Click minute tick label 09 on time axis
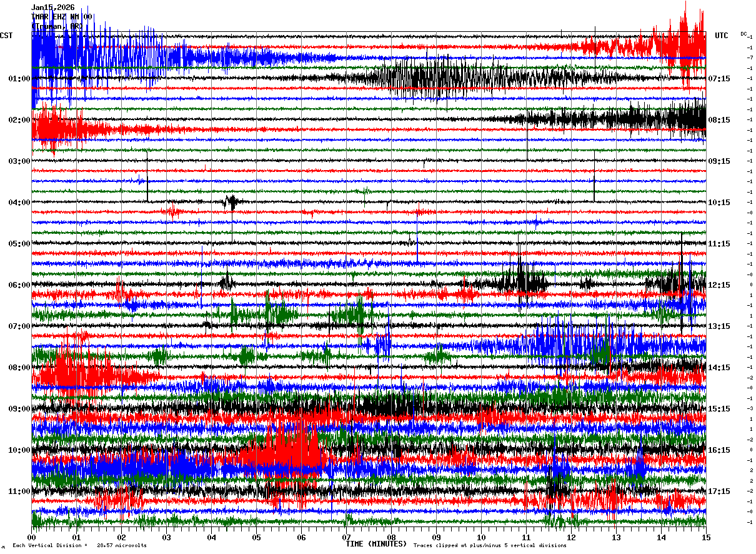This screenshot has height=554, width=756. pos(437,537)
